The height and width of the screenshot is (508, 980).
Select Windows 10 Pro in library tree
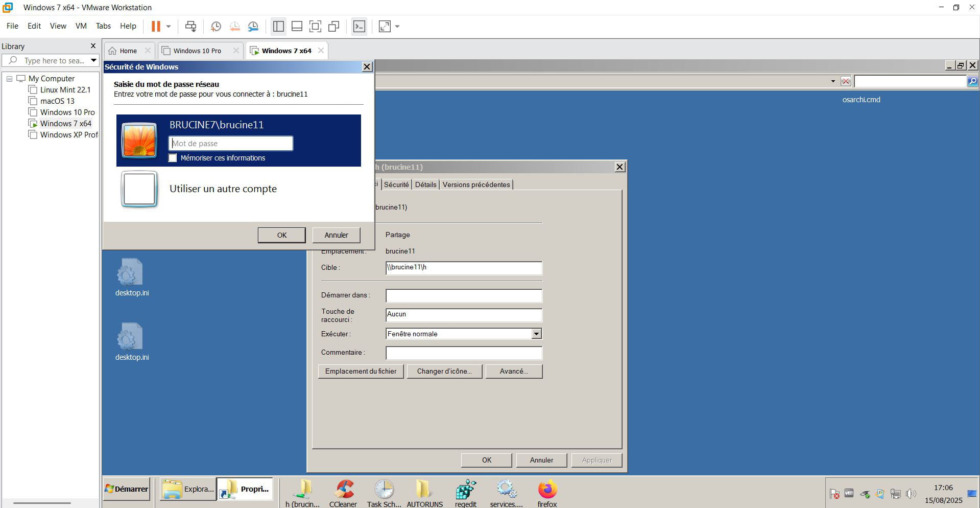(x=67, y=112)
